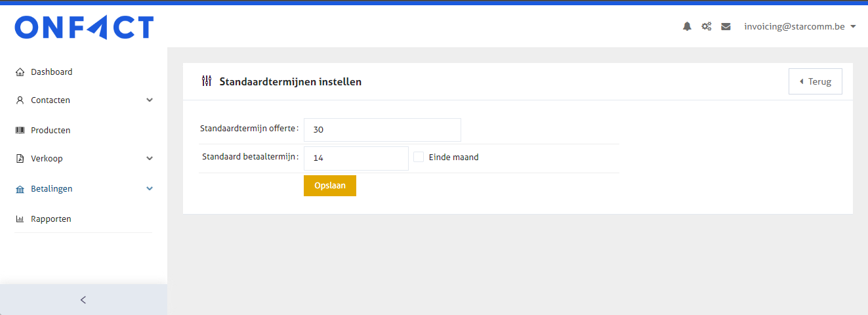This screenshot has width=868, height=315.
Task: Open the Producten menu item
Action: pyautogui.click(x=51, y=131)
